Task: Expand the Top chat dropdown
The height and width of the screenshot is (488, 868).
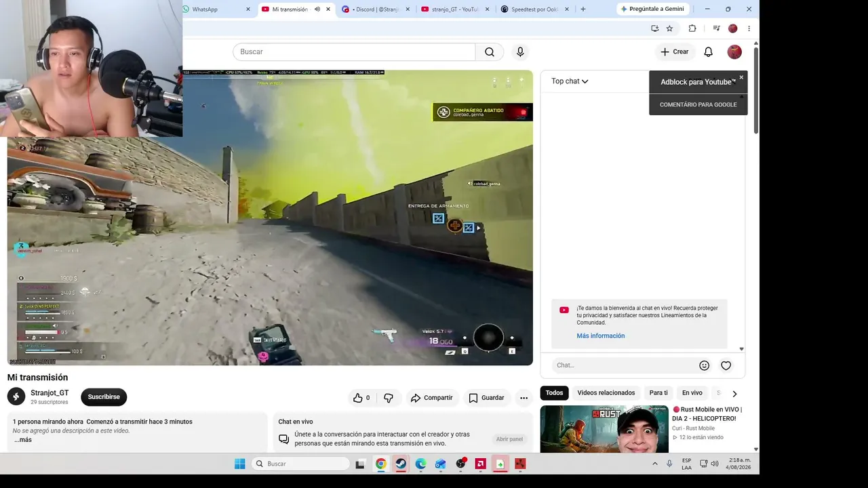Action: [570, 81]
